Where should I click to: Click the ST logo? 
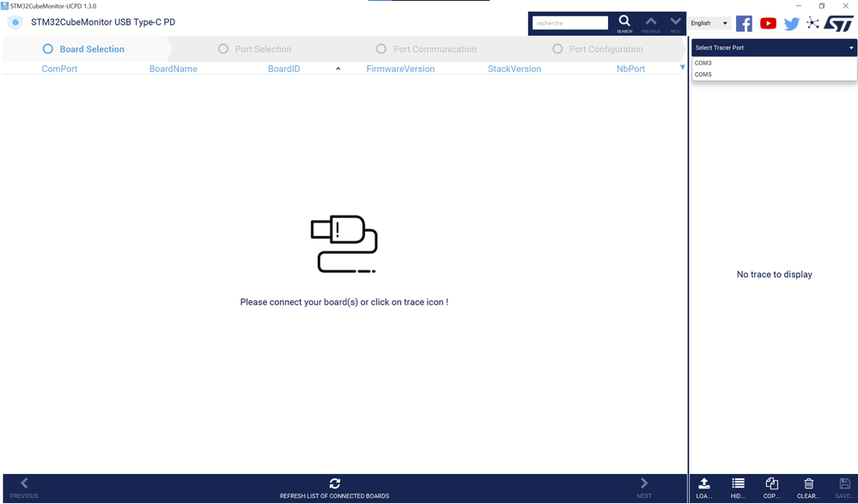pyautogui.click(x=839, y=23)
